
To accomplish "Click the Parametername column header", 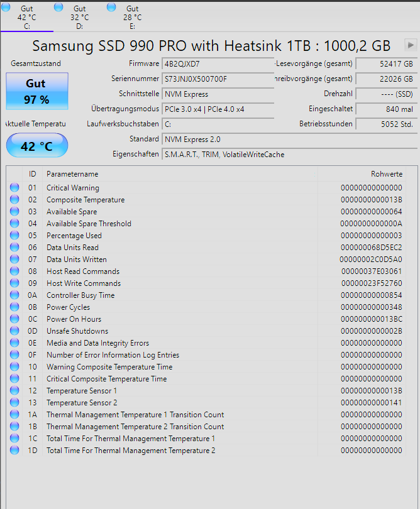I will 180,174.
